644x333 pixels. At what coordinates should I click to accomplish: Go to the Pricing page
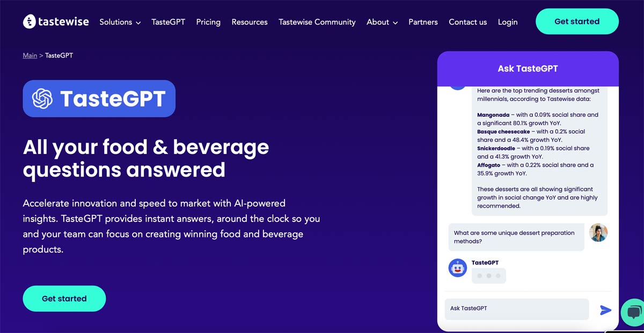208,22
